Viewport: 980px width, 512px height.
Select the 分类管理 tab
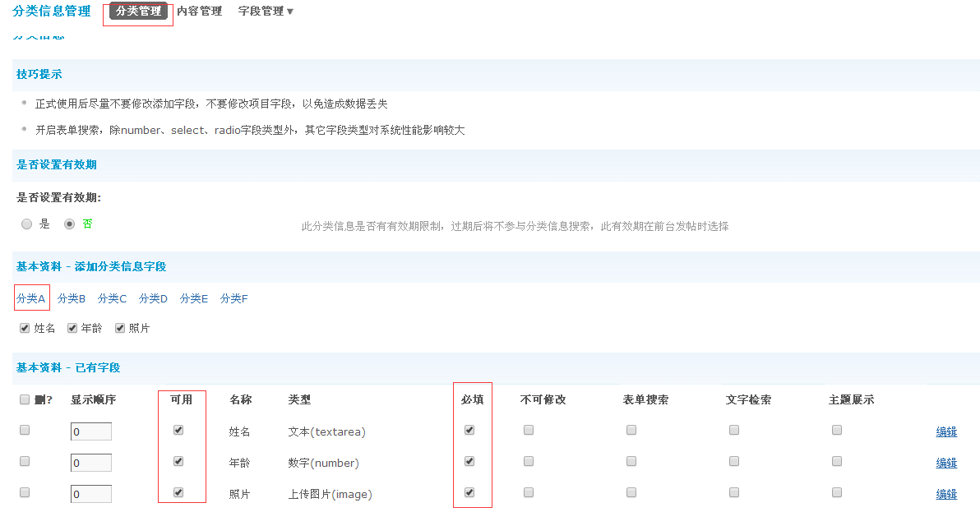pos(136,12)
